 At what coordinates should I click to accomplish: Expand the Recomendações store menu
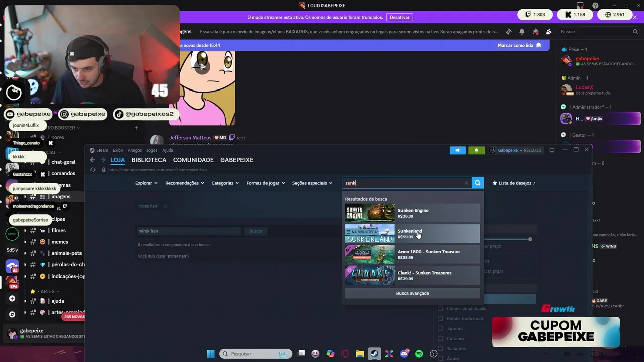coord(184,183)
